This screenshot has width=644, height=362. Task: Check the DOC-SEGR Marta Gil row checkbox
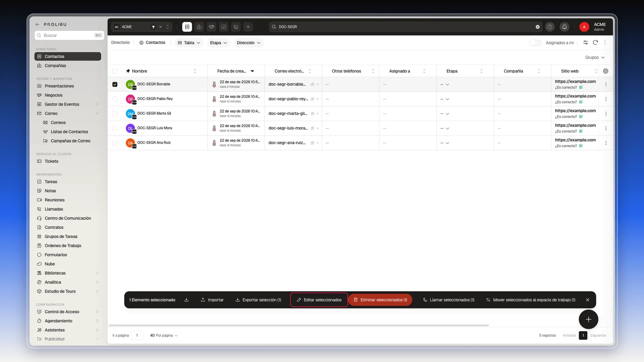point(115,114)
